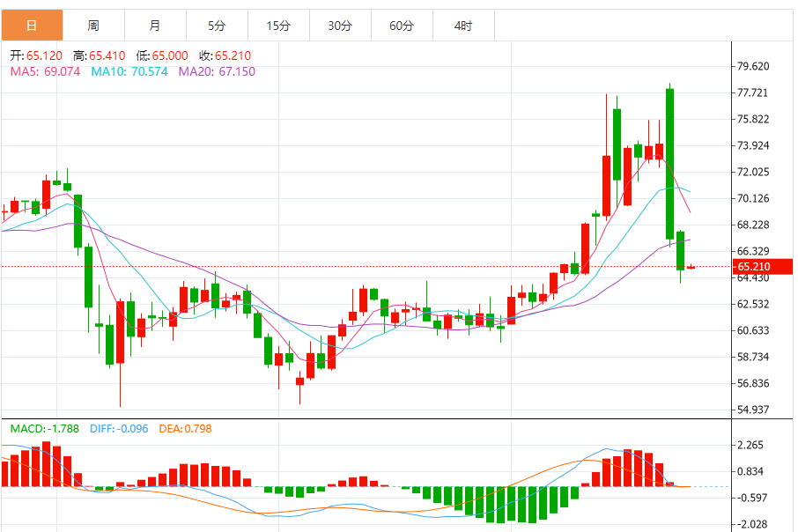The height and width of the screenshot is (532, 798).
Task: Open the 5分 timeframe tab
Action: (x=217, y=26)
